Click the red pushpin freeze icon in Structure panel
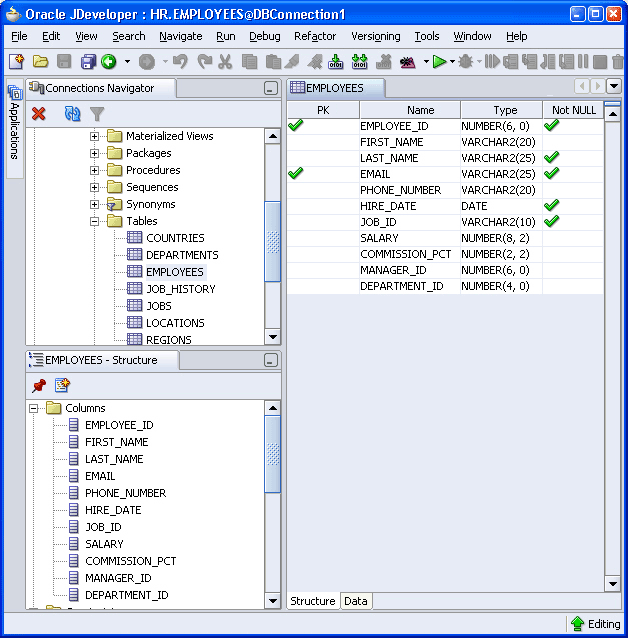Image resolution: width=628 pixels, height=638 pixels. 39,385
